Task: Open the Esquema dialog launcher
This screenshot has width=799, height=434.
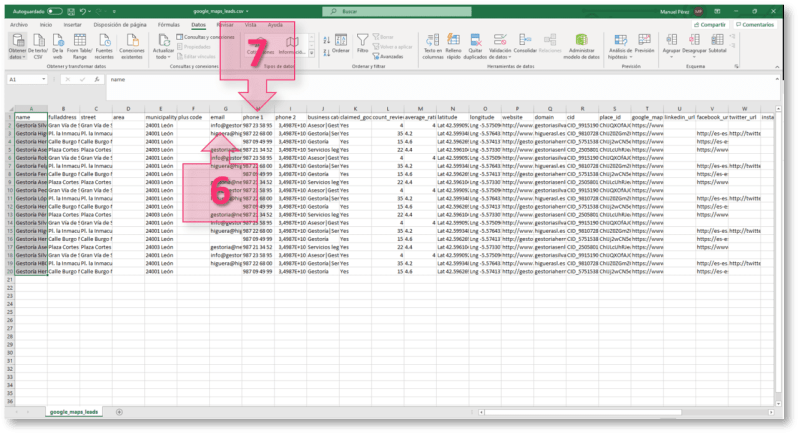Action: (x=736, y=66)
